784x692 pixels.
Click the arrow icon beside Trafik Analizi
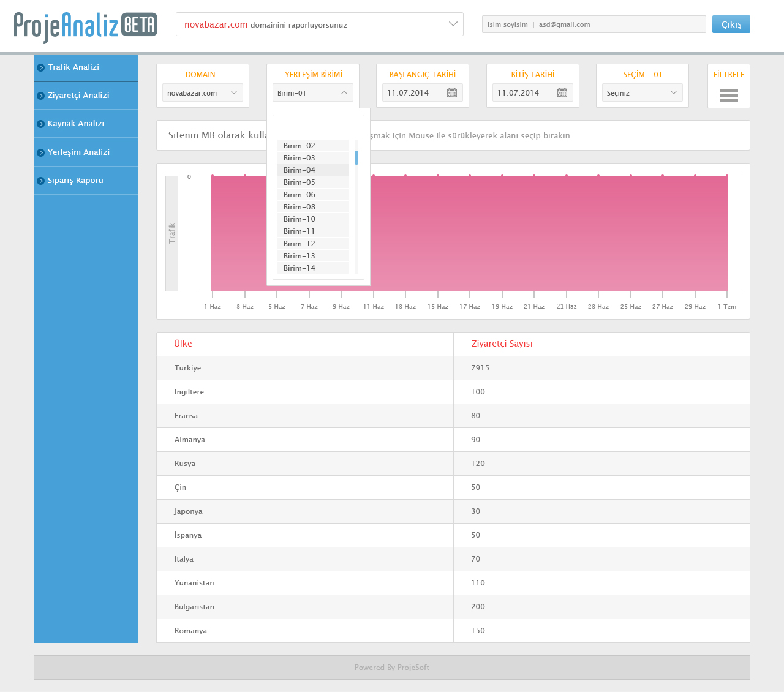click(x=40, y=67)
